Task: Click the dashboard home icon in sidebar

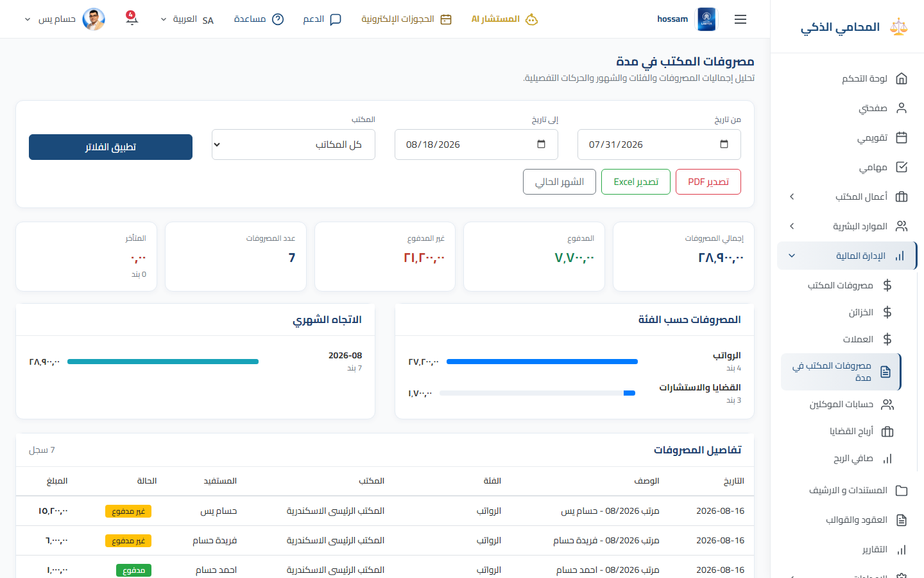Action: pos(902,78)
